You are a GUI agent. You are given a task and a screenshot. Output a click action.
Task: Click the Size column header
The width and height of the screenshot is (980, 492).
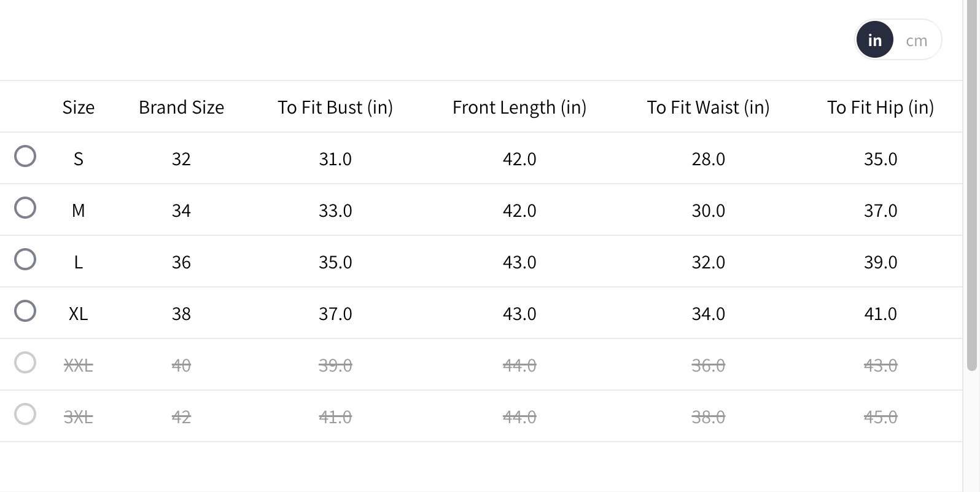click(79, 107)
